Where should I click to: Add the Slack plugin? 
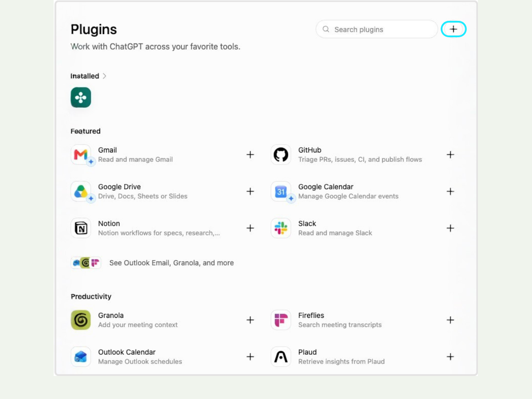450,228
